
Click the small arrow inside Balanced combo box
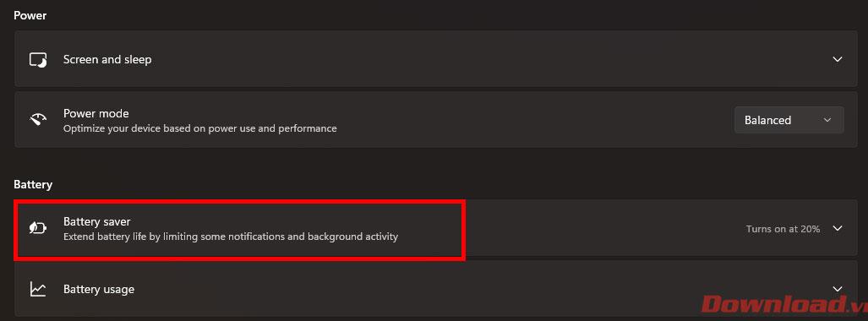827,120
